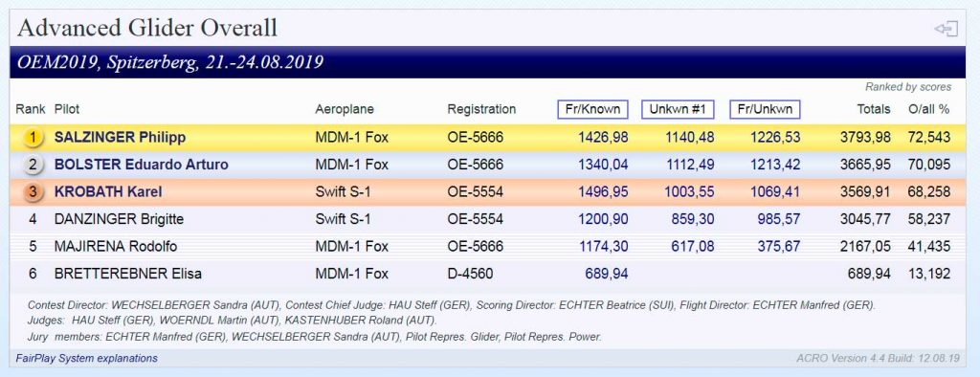Click the Aeroplane column header
The width and height of the screenshot is (980, 377).
click(345, 109)
